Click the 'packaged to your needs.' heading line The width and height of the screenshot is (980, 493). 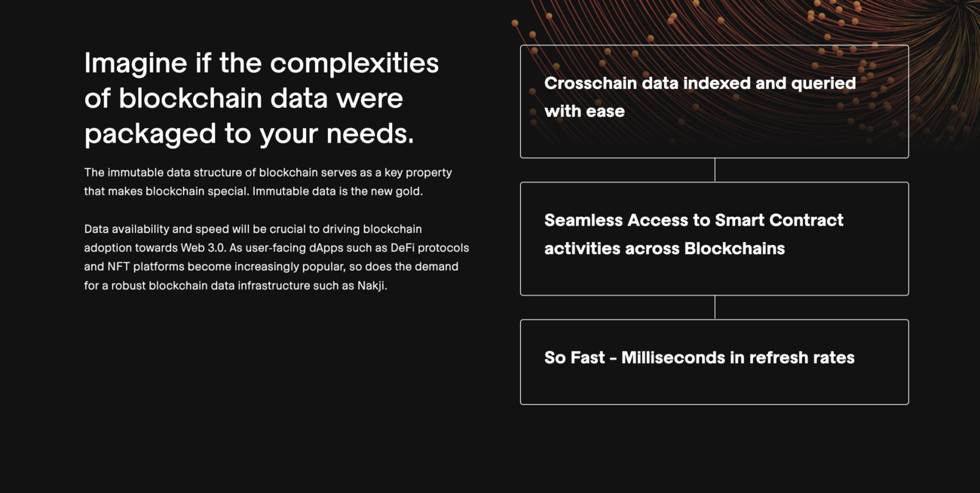[250, 133]
